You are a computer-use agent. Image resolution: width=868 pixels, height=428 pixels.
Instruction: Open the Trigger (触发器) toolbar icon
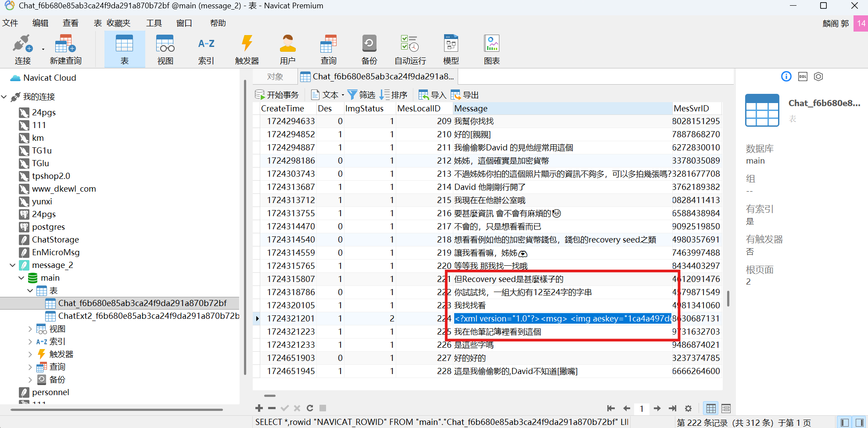247,50
